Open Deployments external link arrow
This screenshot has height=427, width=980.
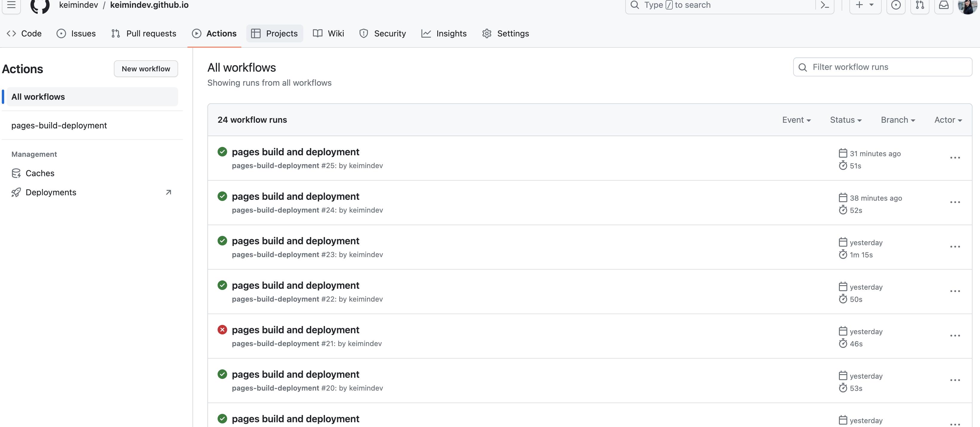pyautogui.click(x=169, y=192)
